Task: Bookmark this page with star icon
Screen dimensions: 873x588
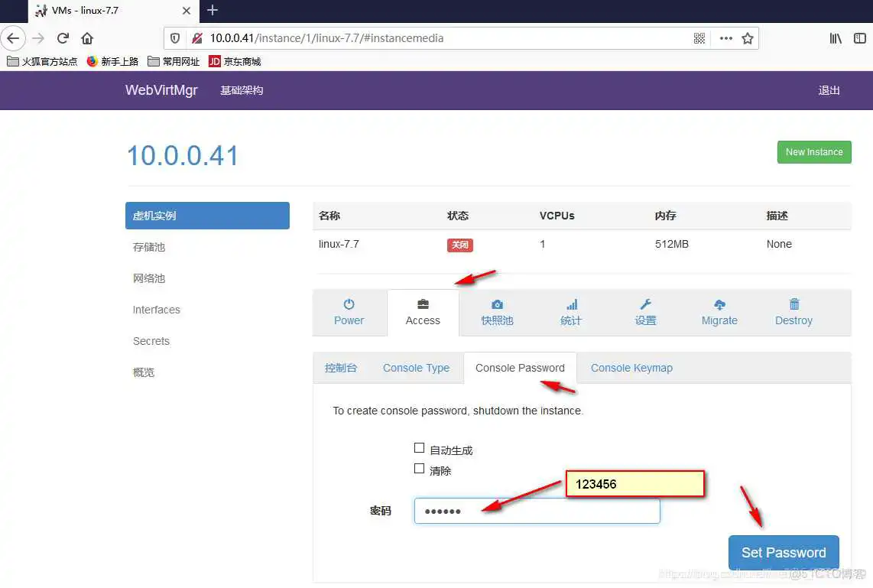Action: point(748,38)
